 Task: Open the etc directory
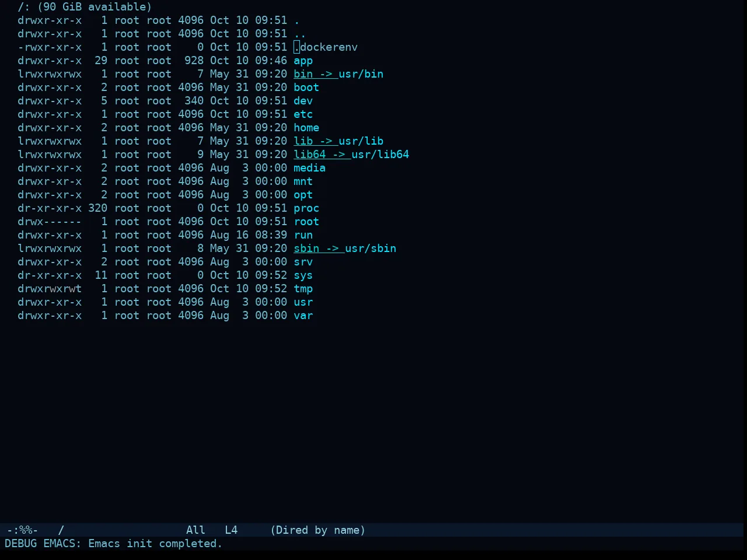pyautogui.click(x=303, y=114)
